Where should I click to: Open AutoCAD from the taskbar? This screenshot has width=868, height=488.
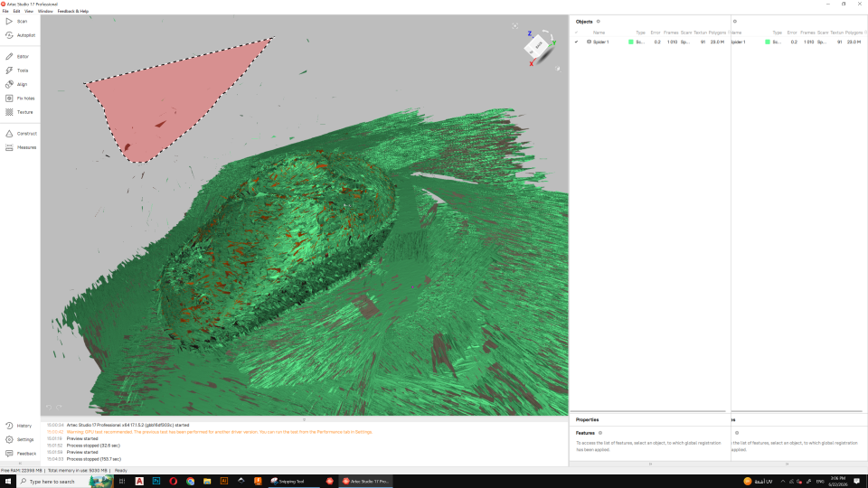pos(139,482)
